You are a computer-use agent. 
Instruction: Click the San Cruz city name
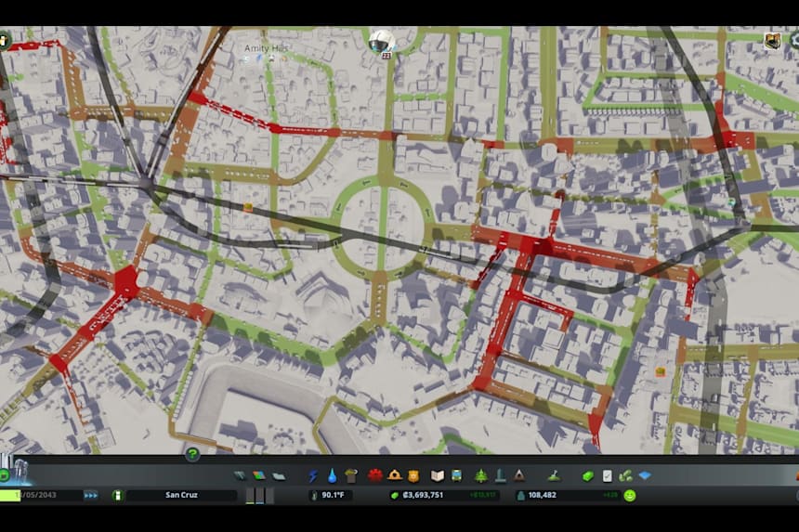[x=181, y=495]
